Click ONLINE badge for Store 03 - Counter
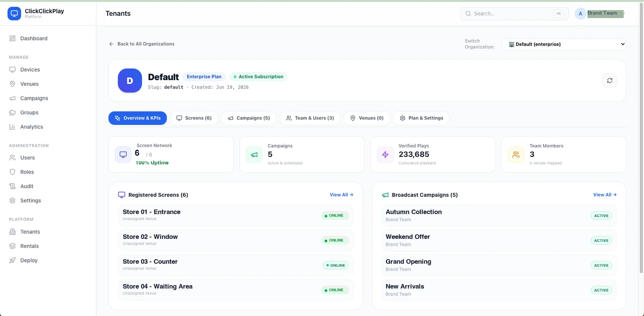 pos(335,265)
